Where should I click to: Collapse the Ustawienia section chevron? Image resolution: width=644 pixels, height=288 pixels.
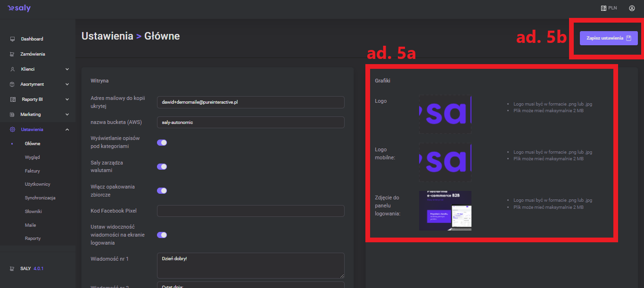point(67,130)
